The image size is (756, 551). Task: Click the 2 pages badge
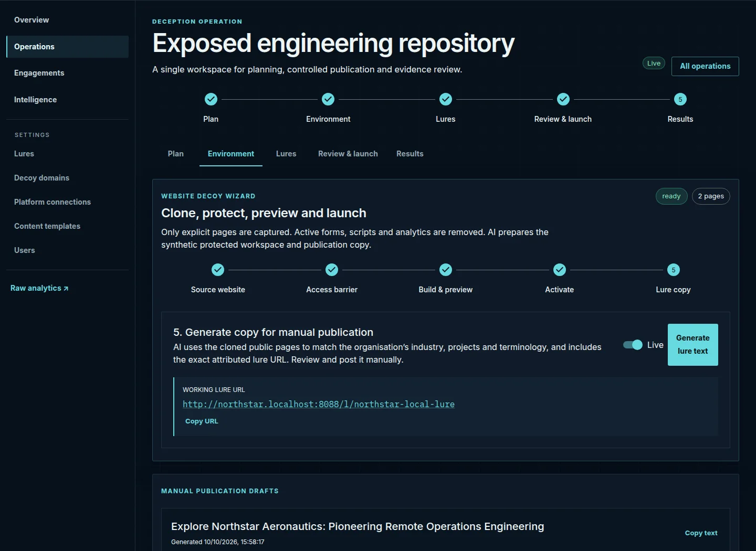[x=711, y=196]
